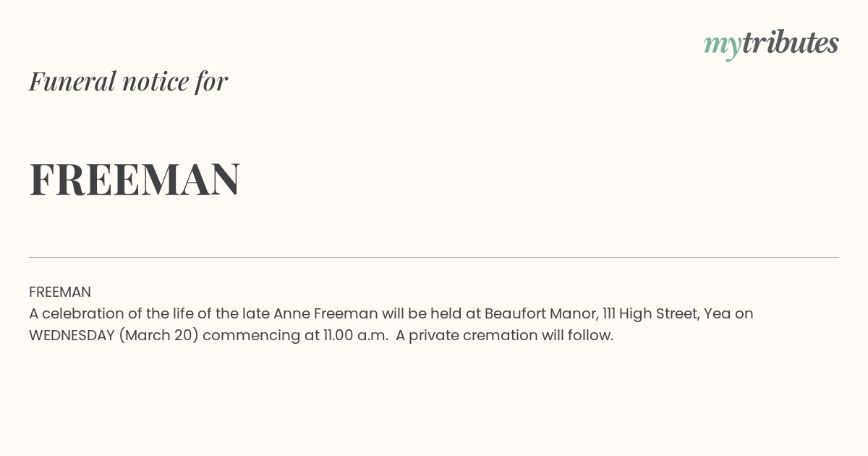Select the "(March 20)" date text
Image resolution: width=868 pixels, height=456 pixels.
point(158,335)
